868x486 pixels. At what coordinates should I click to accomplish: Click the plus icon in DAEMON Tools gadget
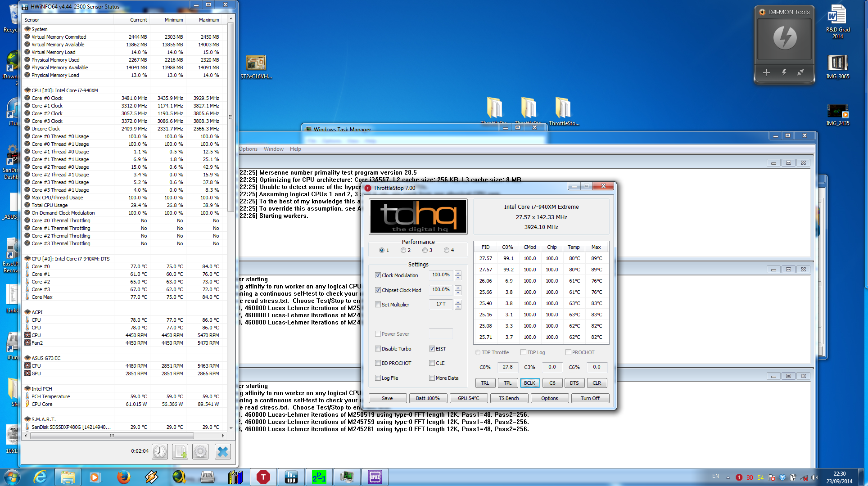[766, 72]
